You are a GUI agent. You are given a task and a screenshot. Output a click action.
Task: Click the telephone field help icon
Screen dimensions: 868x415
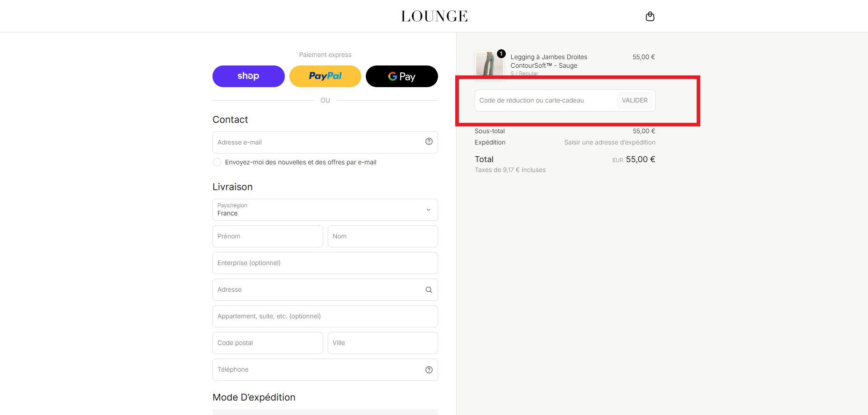click(x=429, y=370)
